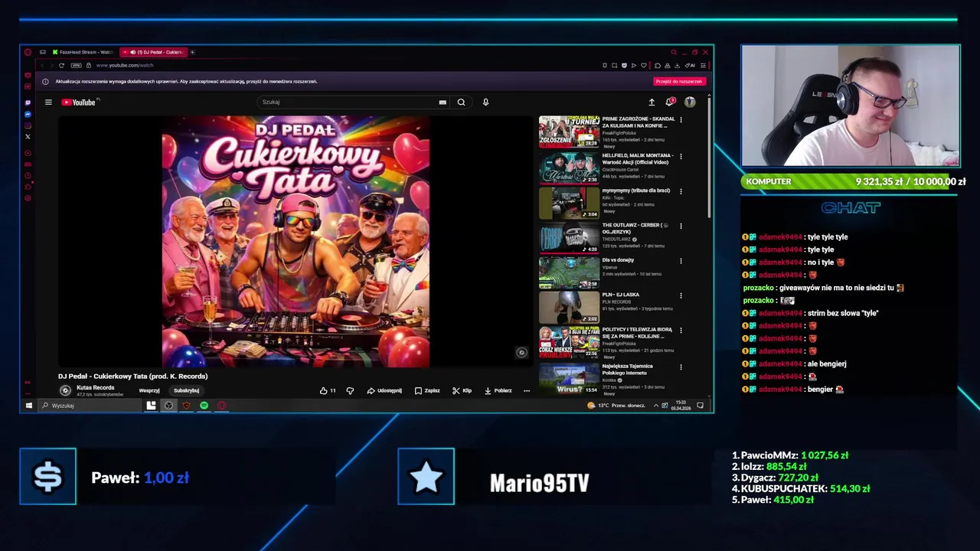
Task: Click the video player auto-dub overlay icon
Action: 521,353
